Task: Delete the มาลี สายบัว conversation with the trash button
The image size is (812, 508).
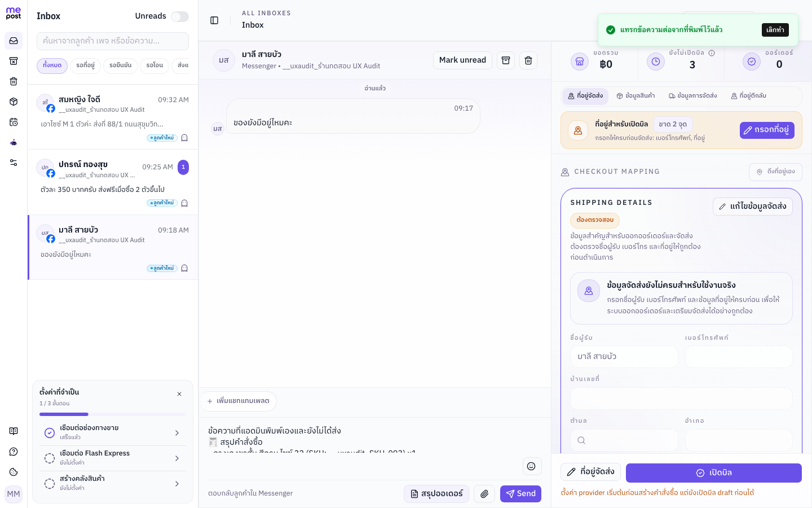Action: pyautogui.click(x=528, y=60)
